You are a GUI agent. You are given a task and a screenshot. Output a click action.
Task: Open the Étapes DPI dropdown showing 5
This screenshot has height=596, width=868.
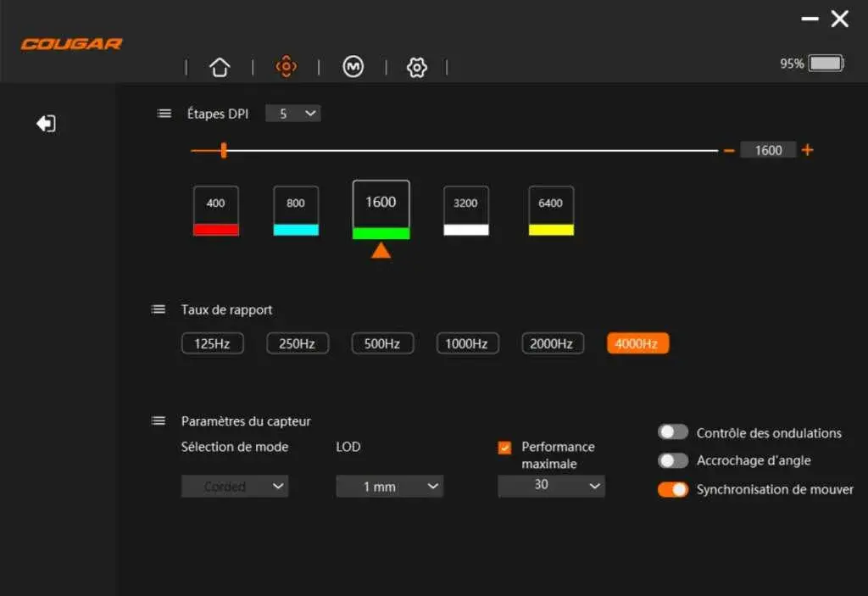coord(292,113)
